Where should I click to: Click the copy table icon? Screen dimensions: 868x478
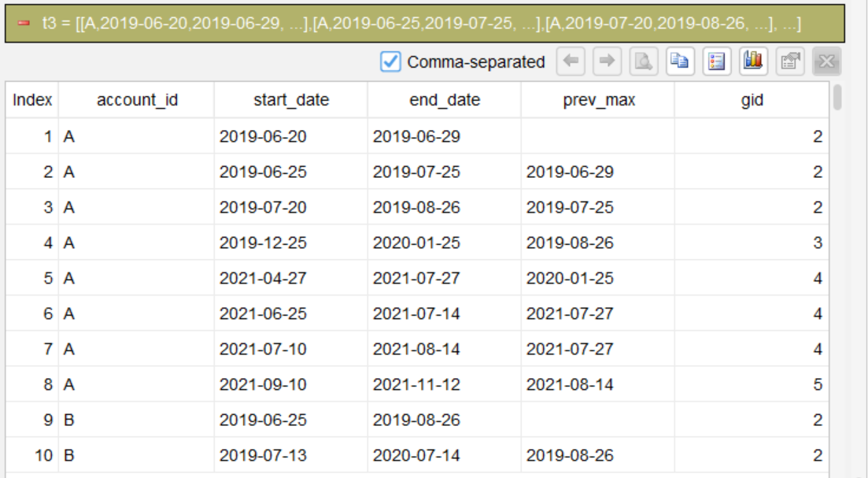[x=680, y=61]
